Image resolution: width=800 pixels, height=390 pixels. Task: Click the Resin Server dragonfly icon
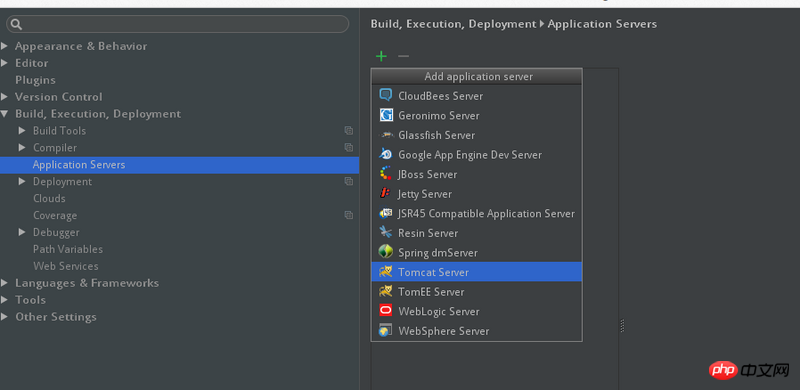click(386, 233)
